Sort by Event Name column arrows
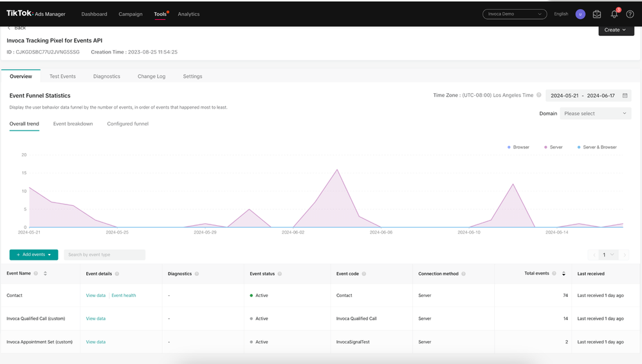 coord(45,273)
